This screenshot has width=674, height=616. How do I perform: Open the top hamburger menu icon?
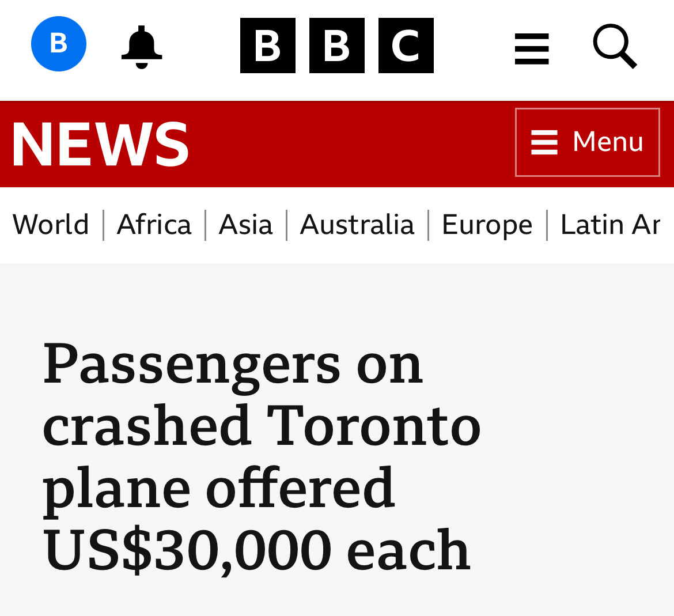[x=532, y=48]
